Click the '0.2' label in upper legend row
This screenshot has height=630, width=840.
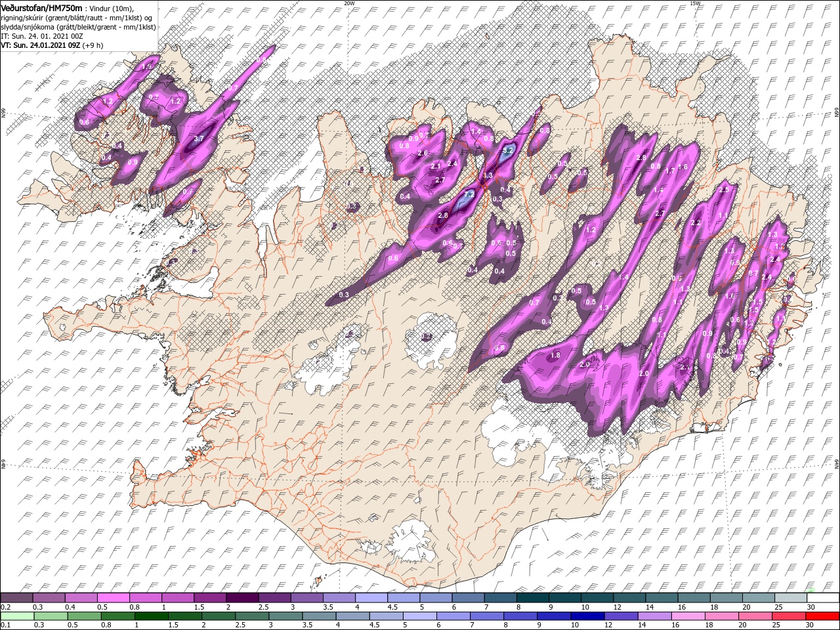5,607
